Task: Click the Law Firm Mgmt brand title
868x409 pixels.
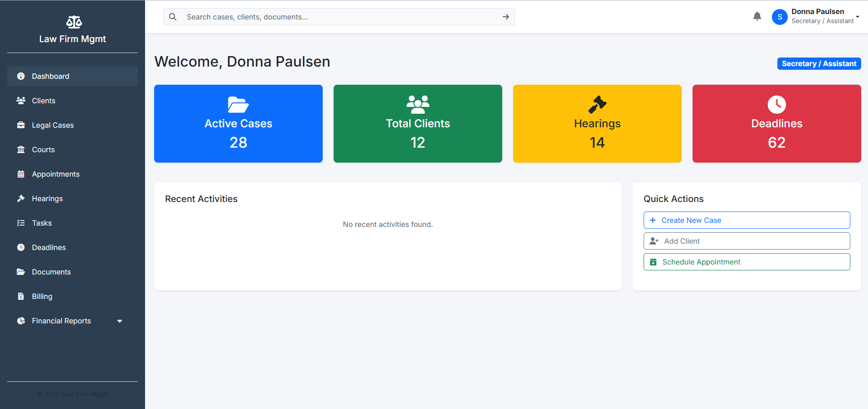Action: pos(73,39)
